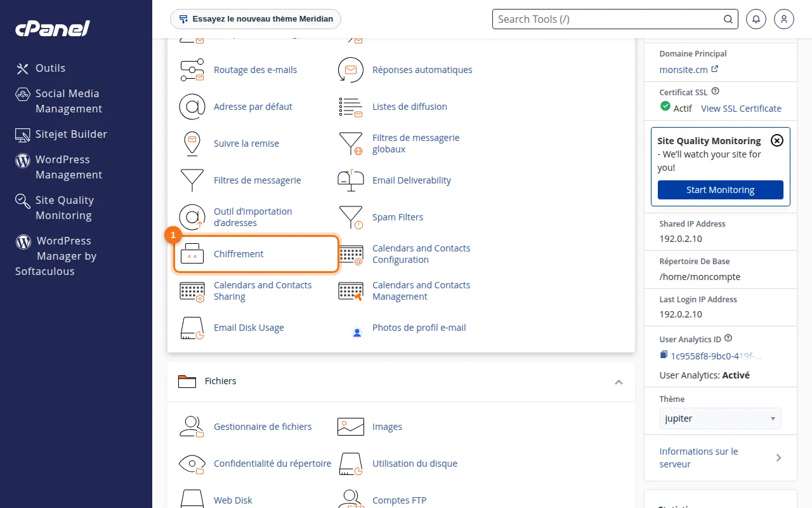Open the Routage des e-mails icon

[x=192, y=70]
